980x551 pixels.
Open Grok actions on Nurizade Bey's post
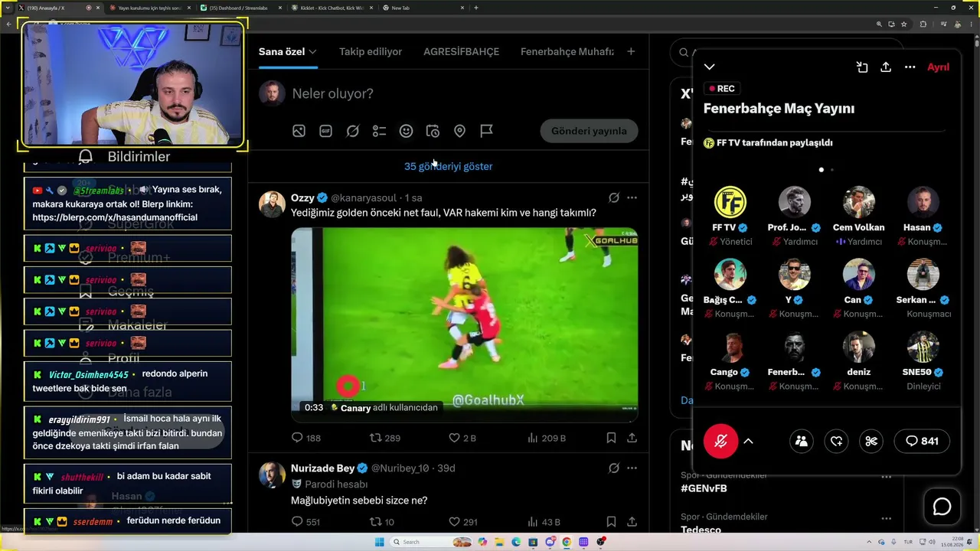pos(613,468)
